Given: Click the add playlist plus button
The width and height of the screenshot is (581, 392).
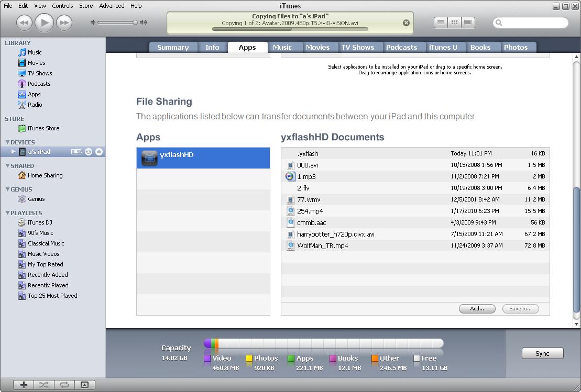Looking at the screenshot, I should tap(24, 385).
